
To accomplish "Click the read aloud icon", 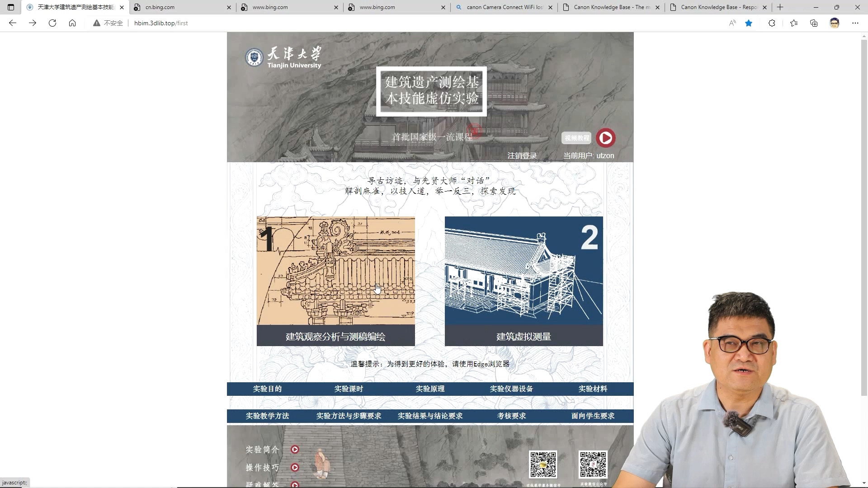I will tap(732, 23).
